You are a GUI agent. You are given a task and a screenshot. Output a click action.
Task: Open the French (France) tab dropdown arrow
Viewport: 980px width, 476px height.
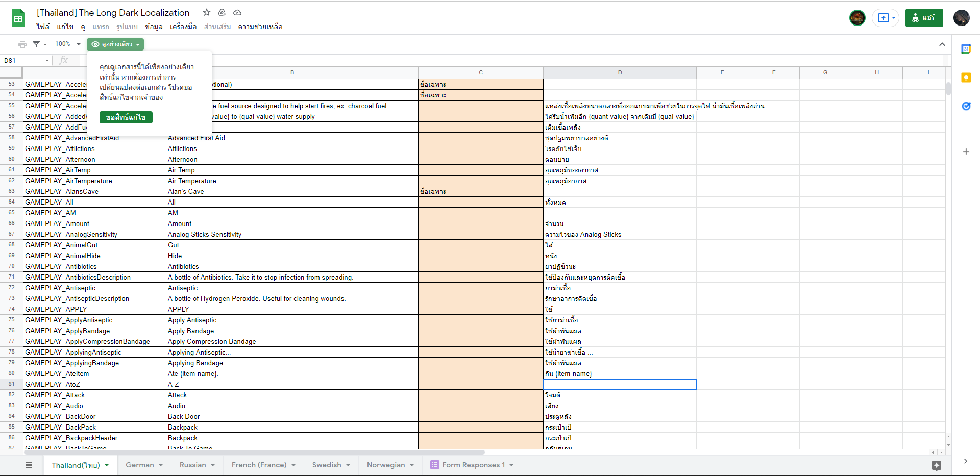[293, 465]
